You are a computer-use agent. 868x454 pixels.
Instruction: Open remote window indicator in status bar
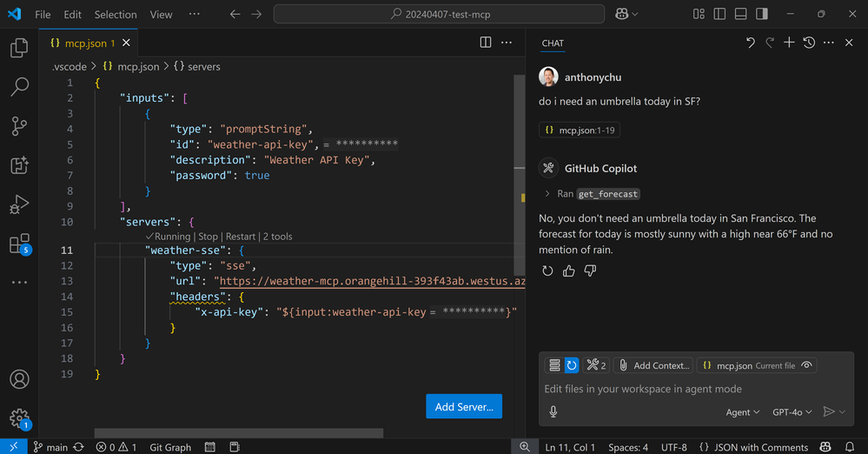point(13,447)
